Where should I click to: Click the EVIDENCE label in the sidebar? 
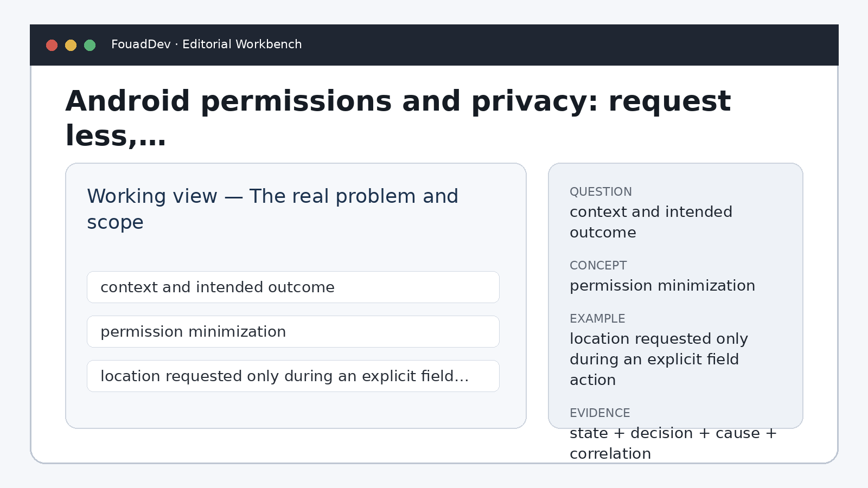coord(600,413)
